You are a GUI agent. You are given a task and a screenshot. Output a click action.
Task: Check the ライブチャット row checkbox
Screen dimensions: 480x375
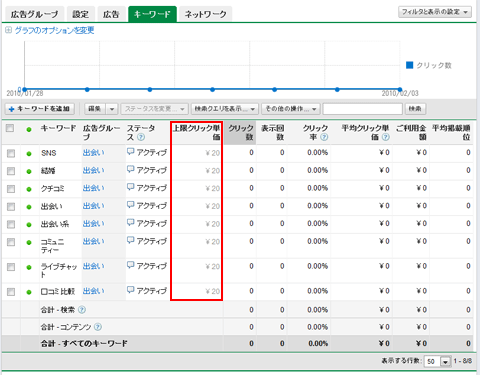(x=11, y=267)
